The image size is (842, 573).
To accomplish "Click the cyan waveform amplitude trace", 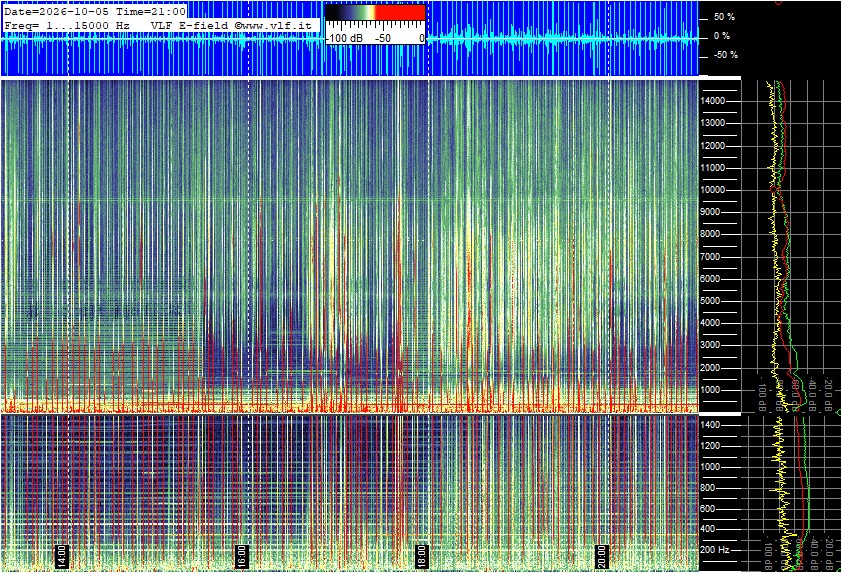I will [349, 39].
